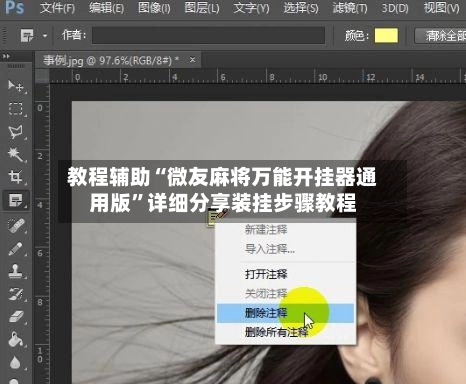Open the 文字(Y) menu
This screenshot has width=466, height=384.
pos(251,7)
